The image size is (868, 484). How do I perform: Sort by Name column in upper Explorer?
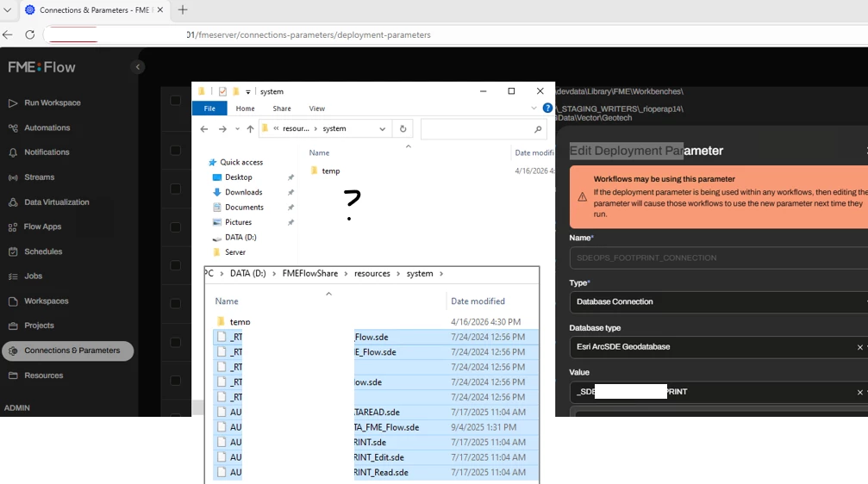point(319,152)
